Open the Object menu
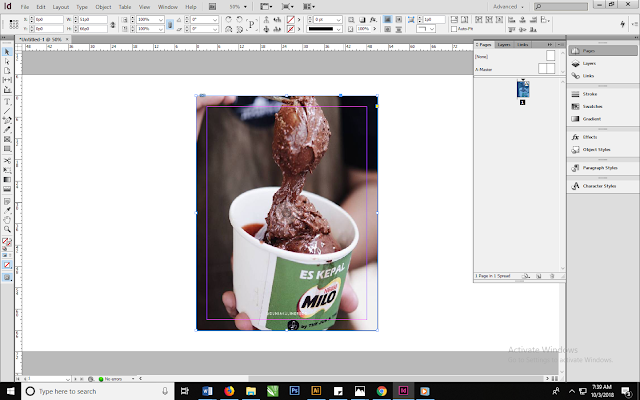The image size is (640, 400). coord(103,7)
